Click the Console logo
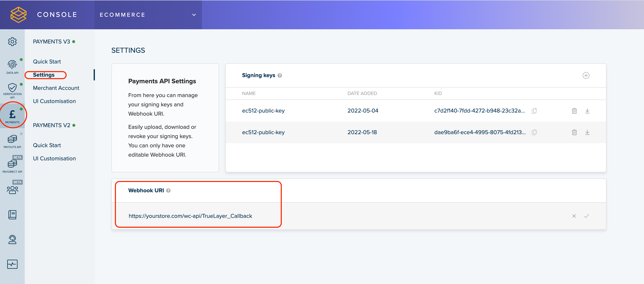Viewport: 644px width, 284px height. (x=19, y=15)
